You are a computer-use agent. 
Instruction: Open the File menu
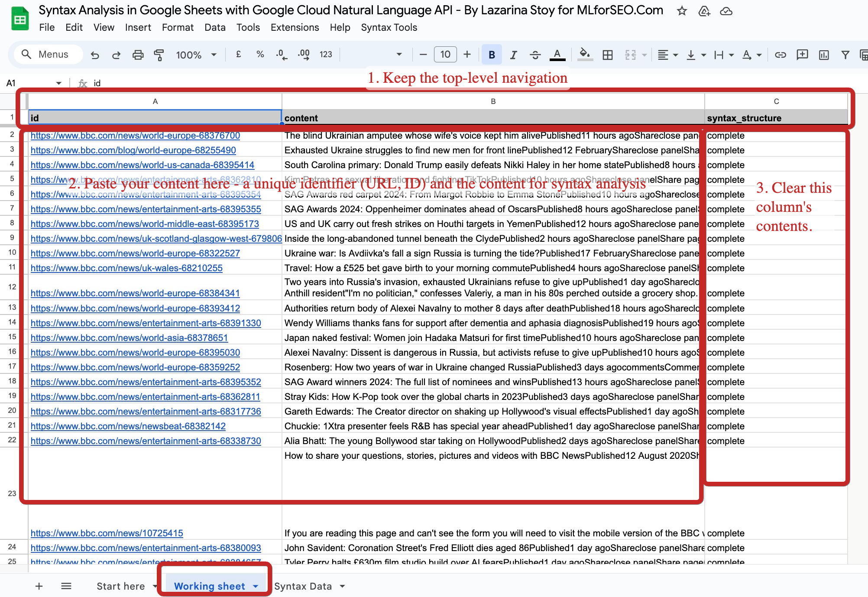coord(47,27)
